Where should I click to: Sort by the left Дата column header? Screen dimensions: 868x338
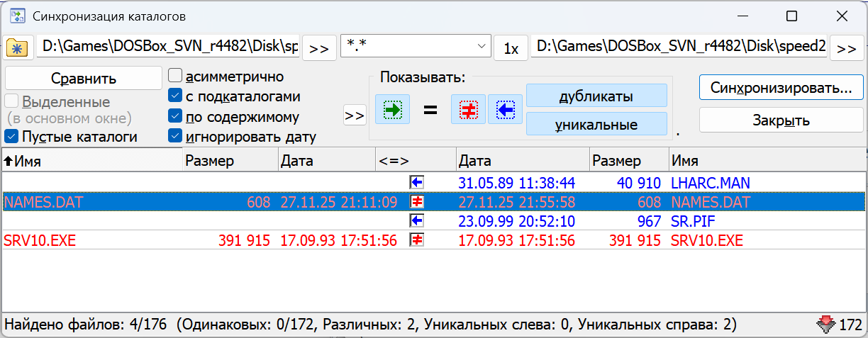coord(327,161)
